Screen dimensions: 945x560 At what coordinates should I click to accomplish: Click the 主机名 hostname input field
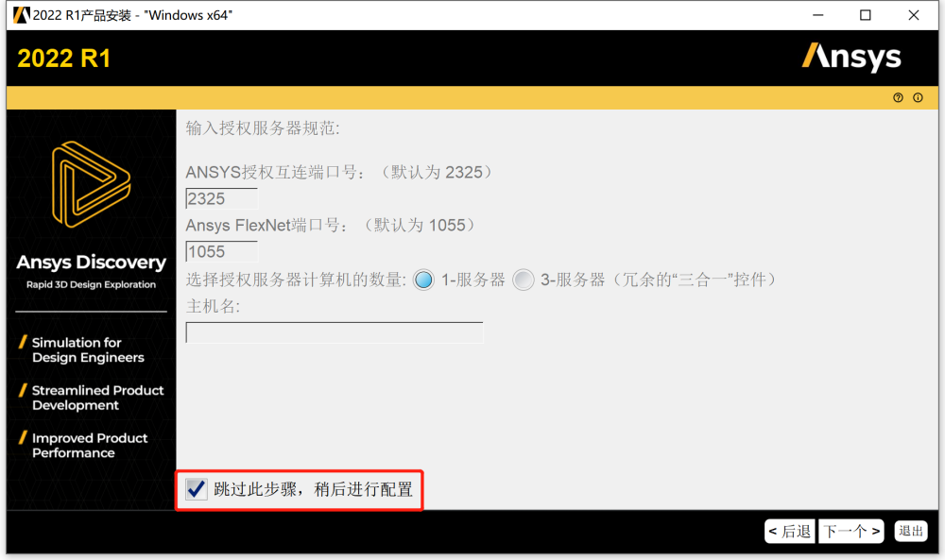point(335,332)
